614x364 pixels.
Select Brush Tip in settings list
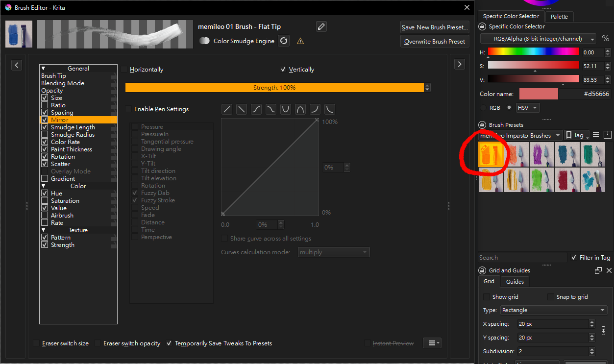pyautogui.click(x=78, y=76)
